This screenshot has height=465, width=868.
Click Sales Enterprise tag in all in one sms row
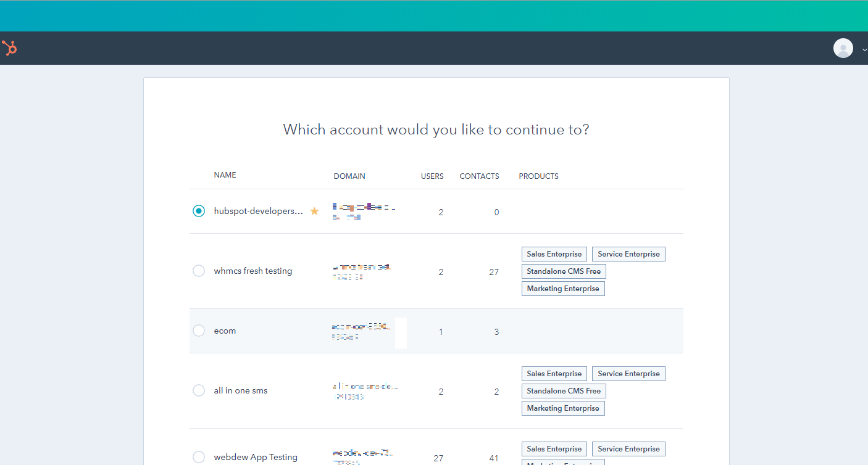pos(554,374)
